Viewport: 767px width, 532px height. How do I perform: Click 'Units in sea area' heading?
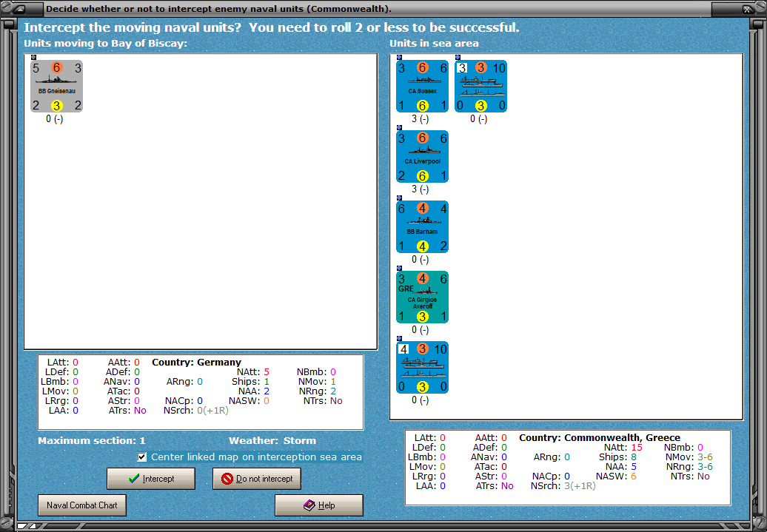tap(434, 44)
